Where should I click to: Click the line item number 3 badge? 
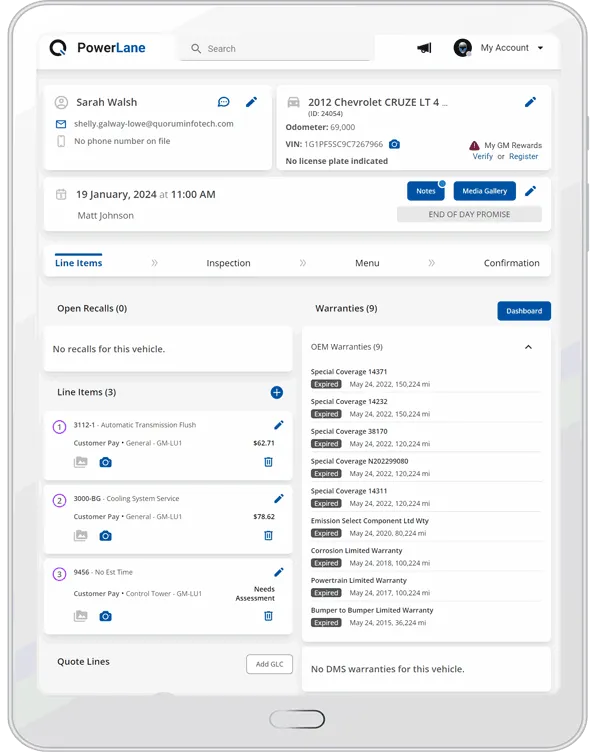tap(59, 574)
